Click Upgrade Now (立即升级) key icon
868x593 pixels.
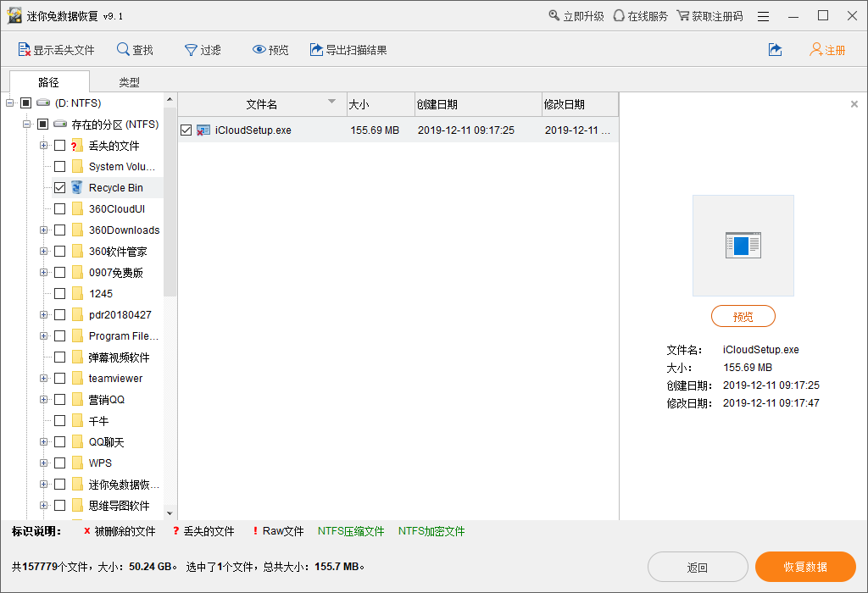554,15
